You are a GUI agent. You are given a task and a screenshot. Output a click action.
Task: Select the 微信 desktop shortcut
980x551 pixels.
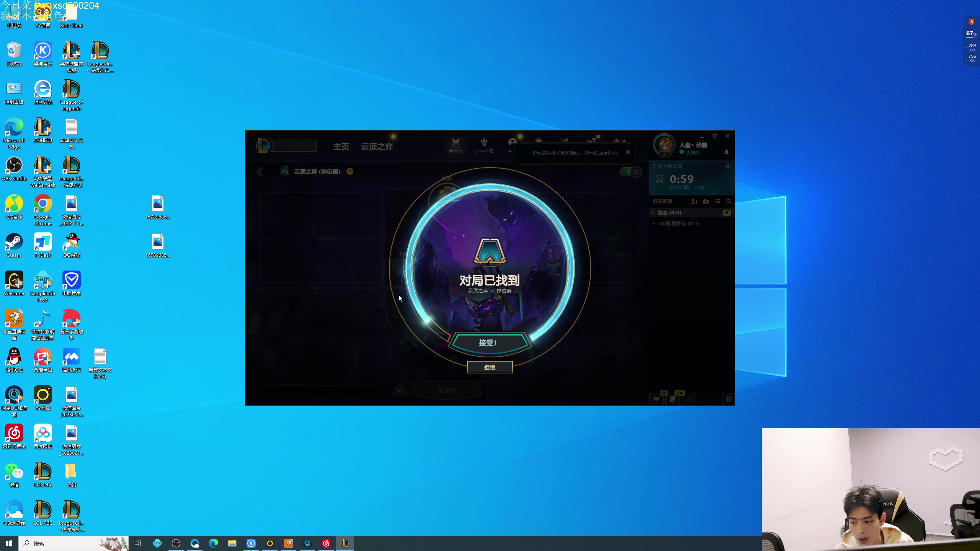14,475
